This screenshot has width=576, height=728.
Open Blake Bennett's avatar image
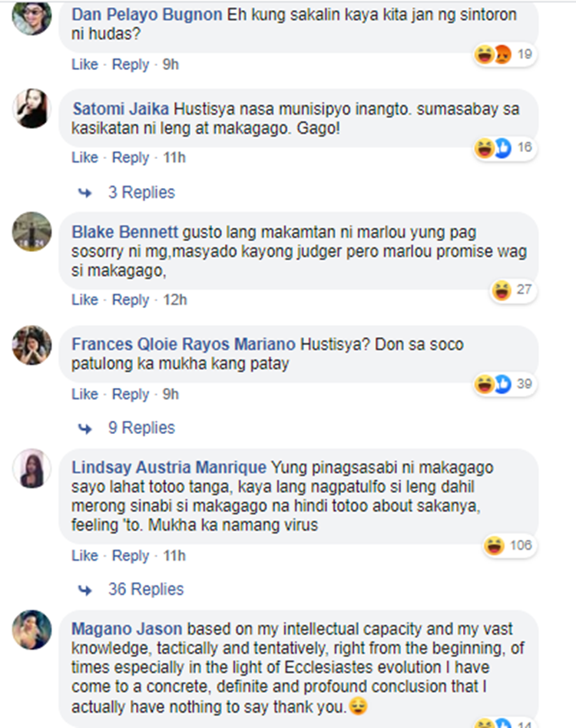coord(31,232)
